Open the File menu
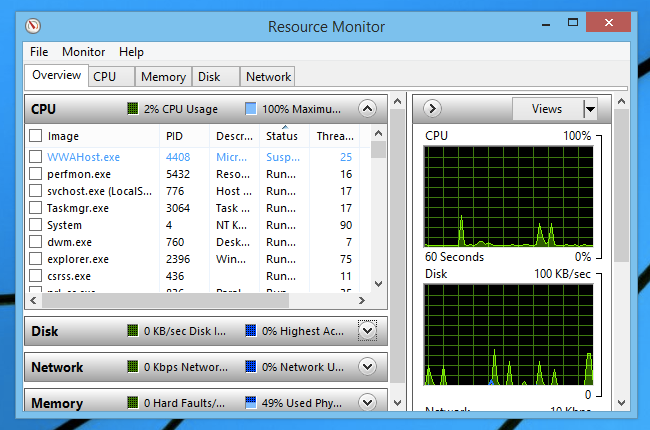 click(x=39, y=52)
